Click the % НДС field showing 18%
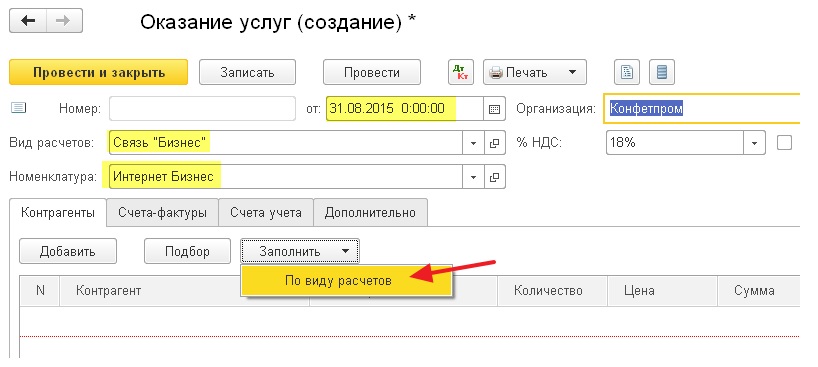 click(x=675, y=143)
